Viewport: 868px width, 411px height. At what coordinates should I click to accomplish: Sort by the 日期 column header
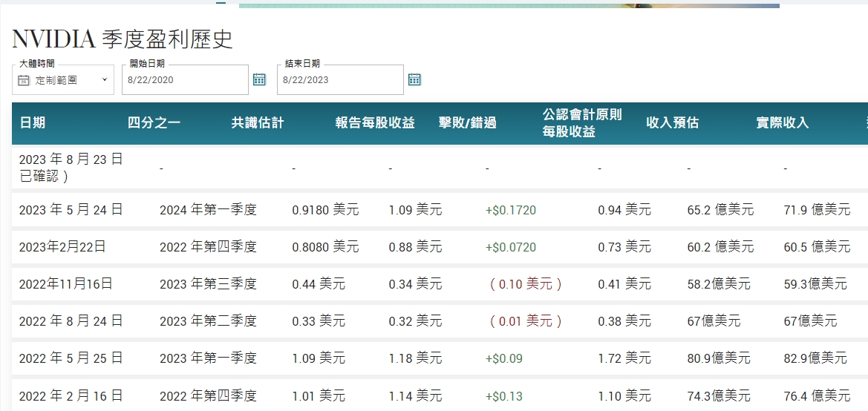coord(33,123)
